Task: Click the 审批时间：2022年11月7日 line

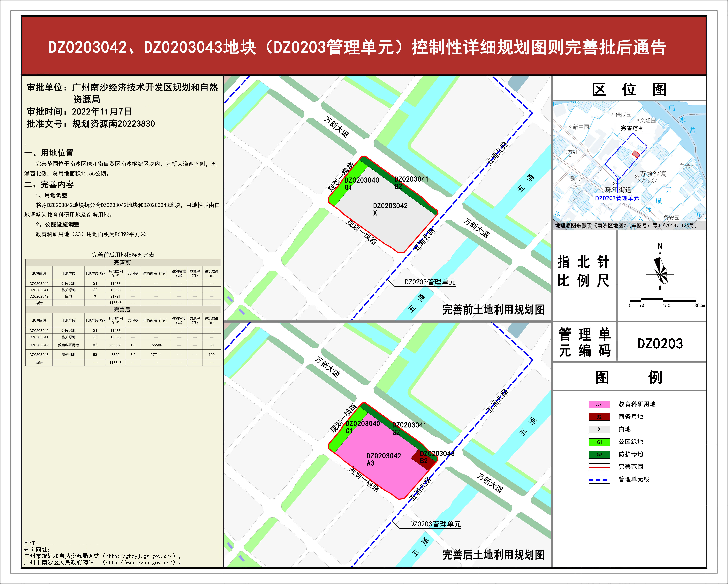Action: pos(79,112)
